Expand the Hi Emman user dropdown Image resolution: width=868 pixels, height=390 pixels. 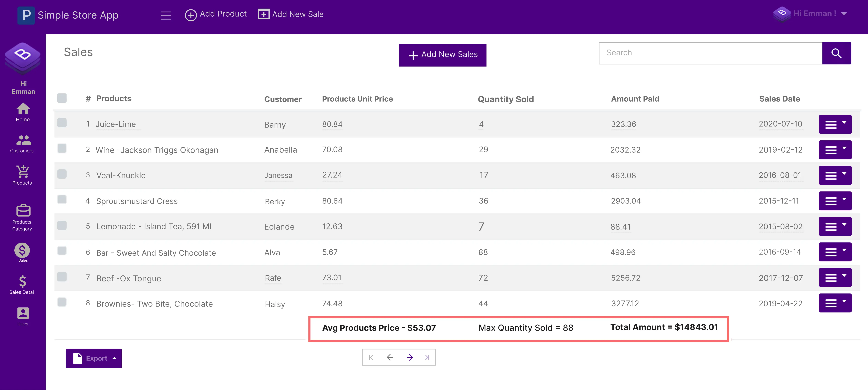click(x=844, y=14)
